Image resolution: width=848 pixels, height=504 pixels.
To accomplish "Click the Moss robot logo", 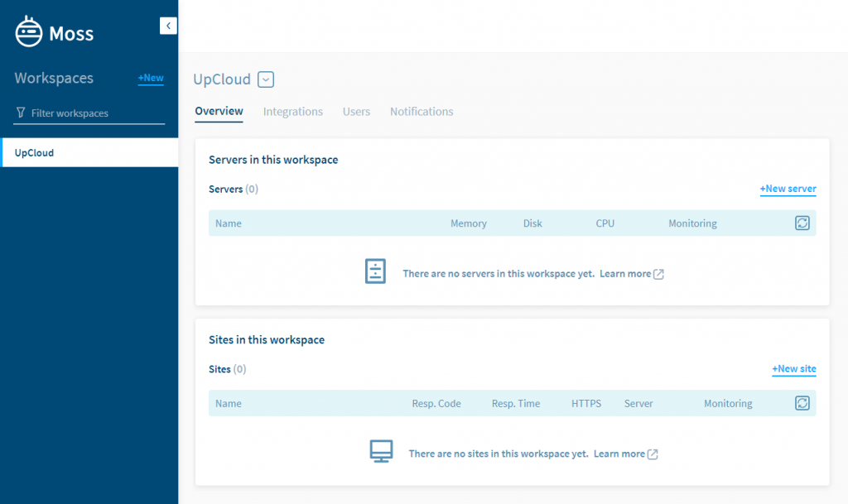I will [x=28, y=31].
